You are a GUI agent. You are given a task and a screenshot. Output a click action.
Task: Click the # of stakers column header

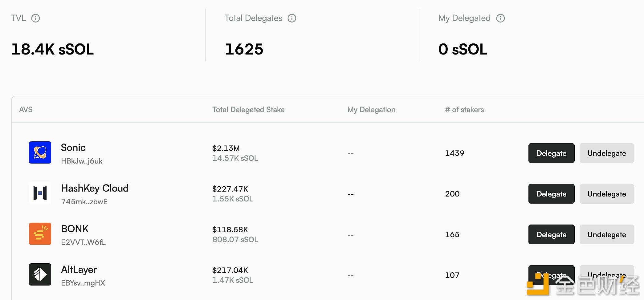pyautogui.click(x=464, y=110)
